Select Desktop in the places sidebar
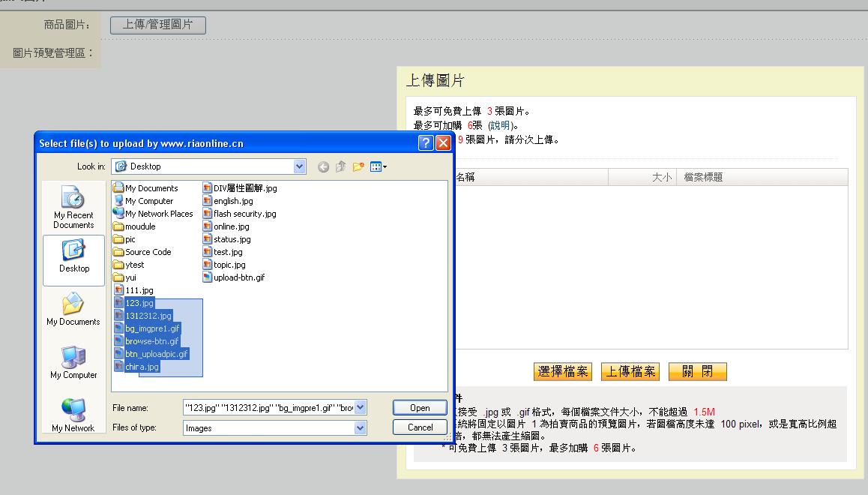 [73, 259]
